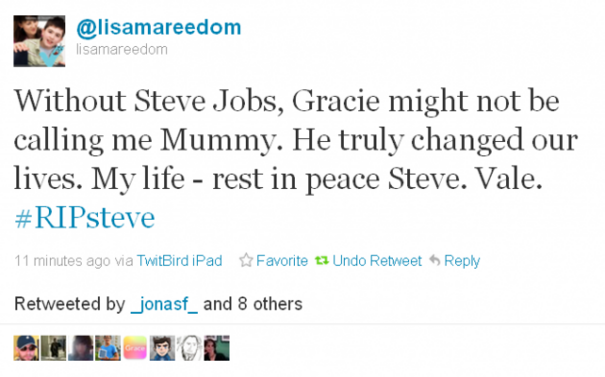Click the 11 minutes ago timestamp
This screenshot has width=605, height=377.
[x=62, y=261]
